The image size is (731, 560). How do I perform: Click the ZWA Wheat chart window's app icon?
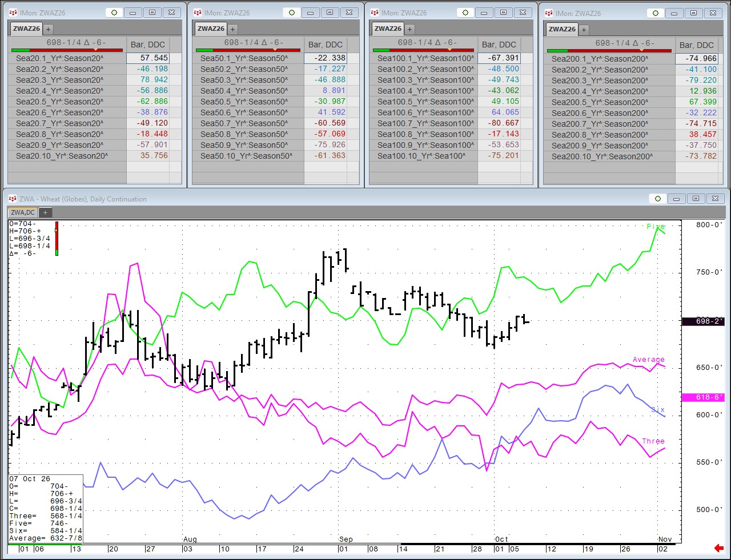[x=13, y=199]
